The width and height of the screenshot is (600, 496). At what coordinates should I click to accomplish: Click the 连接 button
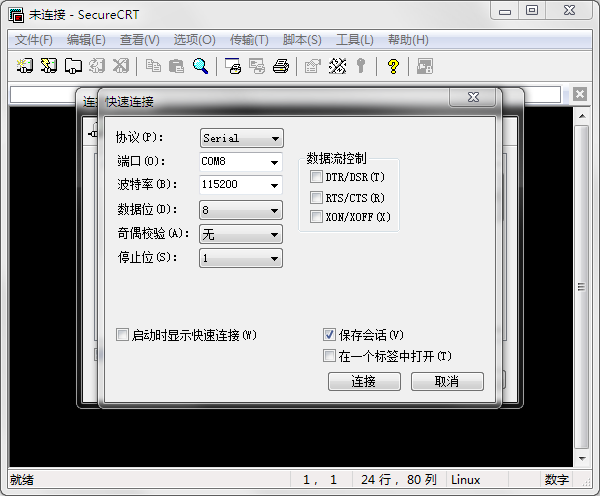click(x=364, y=382)
